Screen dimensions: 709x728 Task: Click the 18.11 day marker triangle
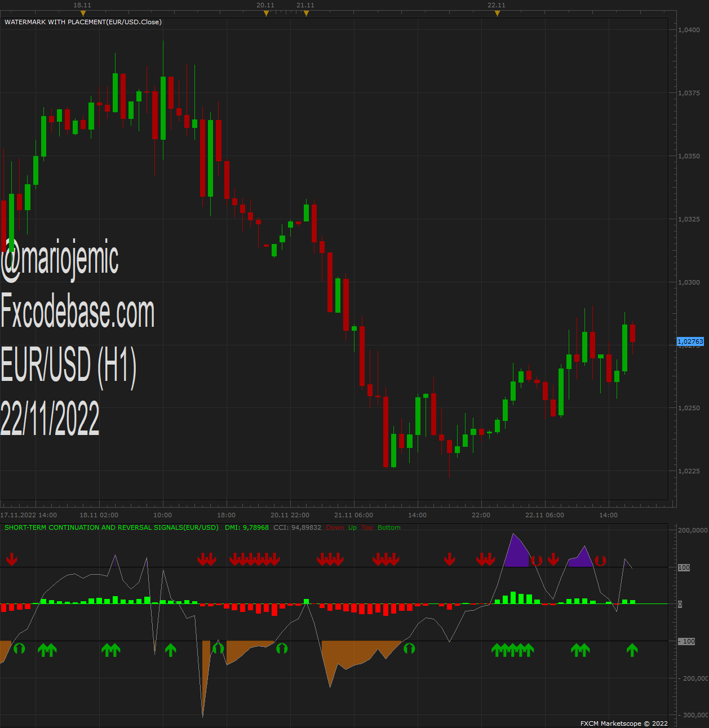(83, 14)
